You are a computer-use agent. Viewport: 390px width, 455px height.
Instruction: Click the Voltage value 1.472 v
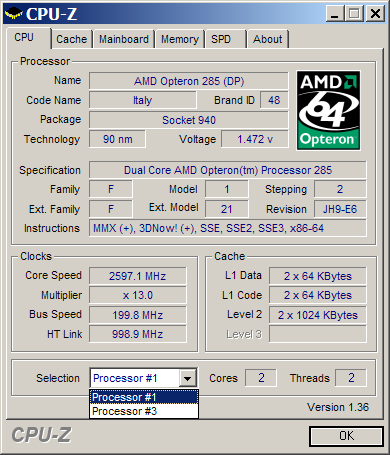pyautogui.click(x=255, y=139)
